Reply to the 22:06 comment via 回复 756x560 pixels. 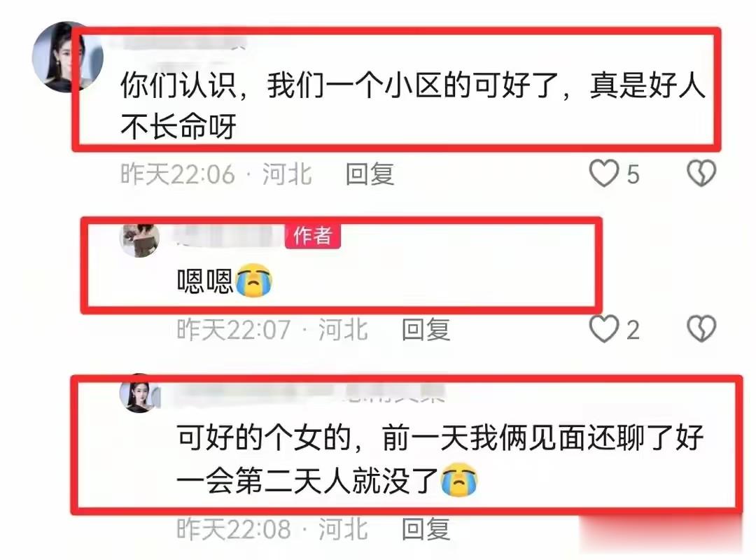[370, 174]
